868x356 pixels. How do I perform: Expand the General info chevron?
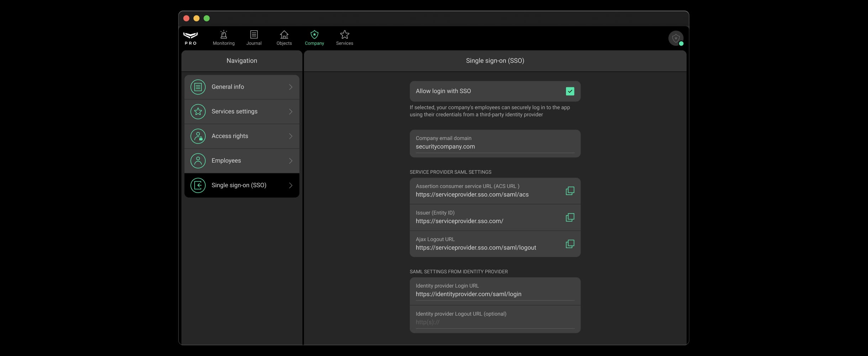tap(291, 87)
